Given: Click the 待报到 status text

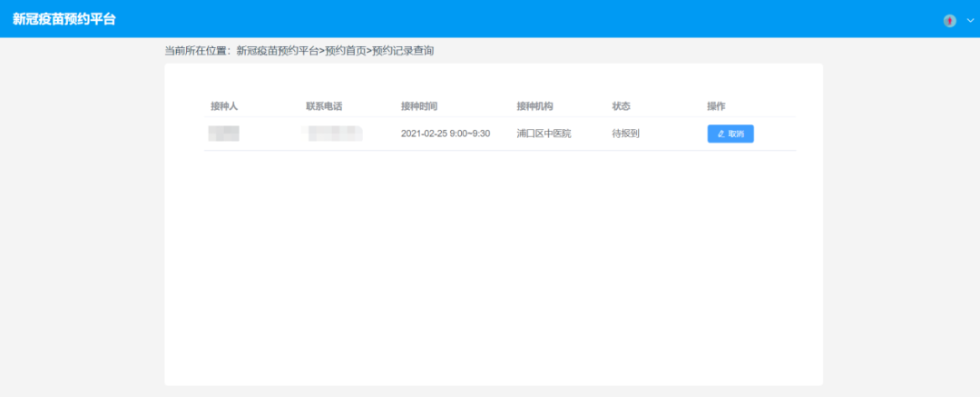Looking at the screenshot, I should coord(626,134).
